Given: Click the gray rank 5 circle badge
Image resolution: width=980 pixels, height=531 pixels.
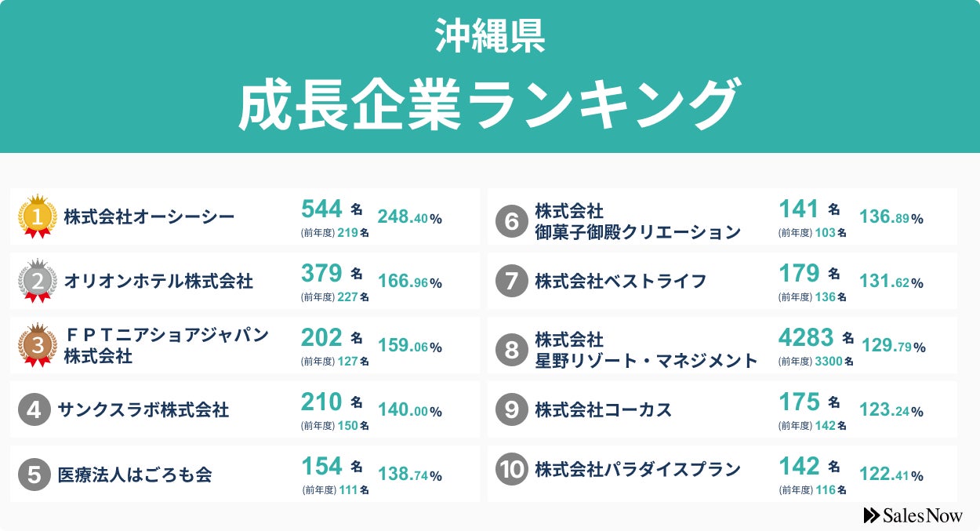Looking at the screenshot, I should click(x=34, y=475).
